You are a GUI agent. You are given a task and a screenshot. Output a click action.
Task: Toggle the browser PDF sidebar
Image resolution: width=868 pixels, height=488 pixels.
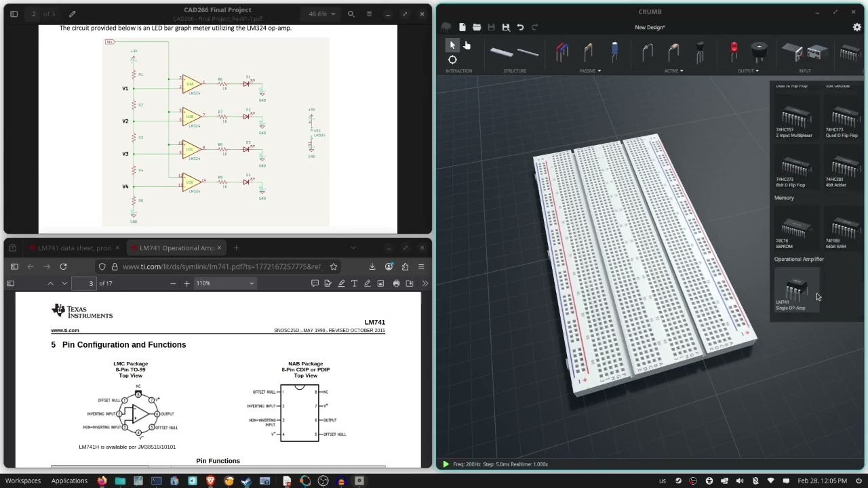coord(10,283)
